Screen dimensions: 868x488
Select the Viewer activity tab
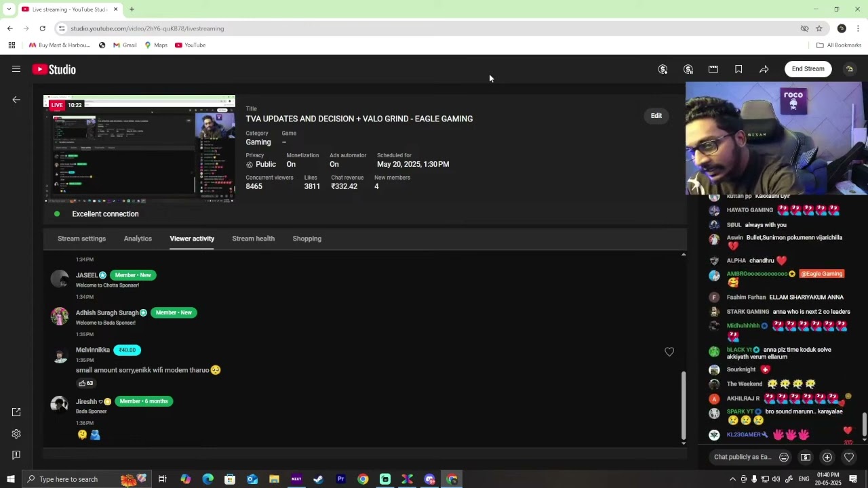192,239
